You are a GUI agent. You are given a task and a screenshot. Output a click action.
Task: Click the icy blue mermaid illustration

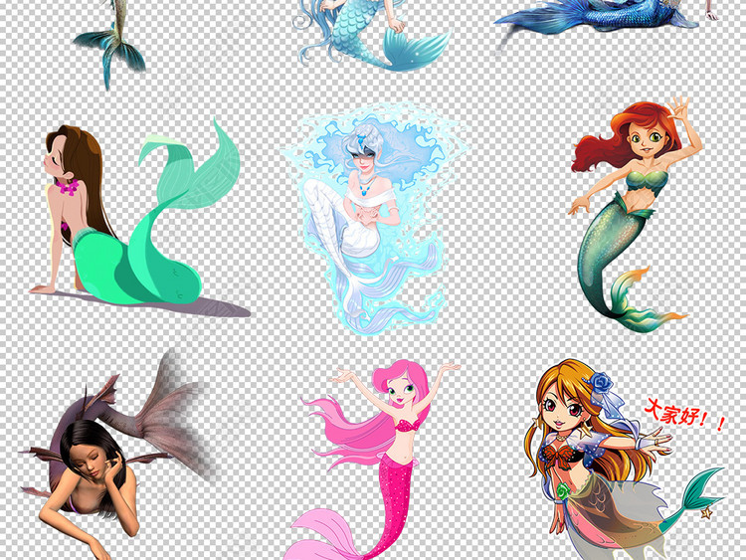(375, 218)
